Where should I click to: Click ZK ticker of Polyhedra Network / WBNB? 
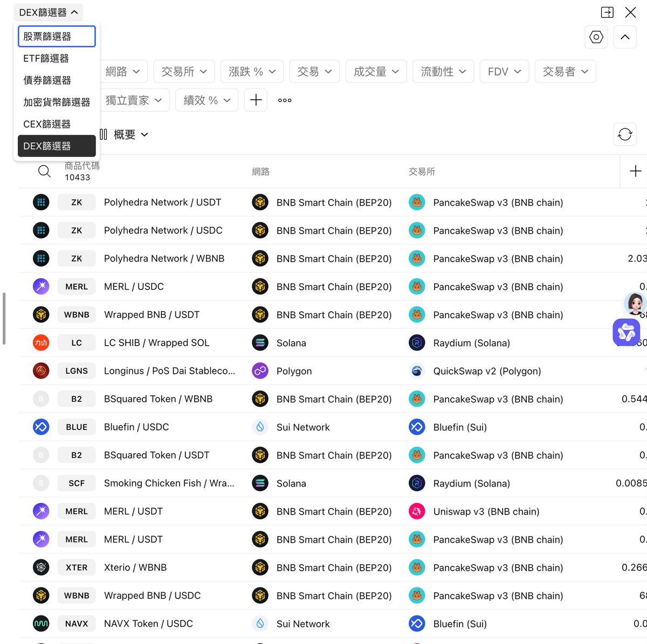tap(77, 258)
